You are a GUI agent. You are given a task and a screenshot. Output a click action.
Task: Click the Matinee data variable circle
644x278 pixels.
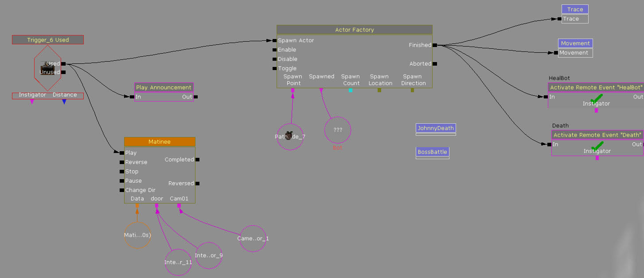coord(137,235)
